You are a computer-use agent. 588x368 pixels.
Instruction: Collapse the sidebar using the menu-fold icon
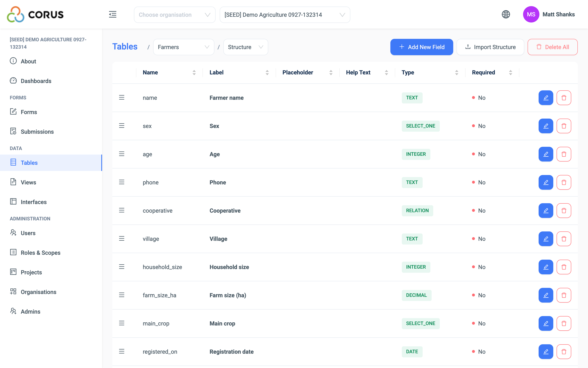coord(112,15)
